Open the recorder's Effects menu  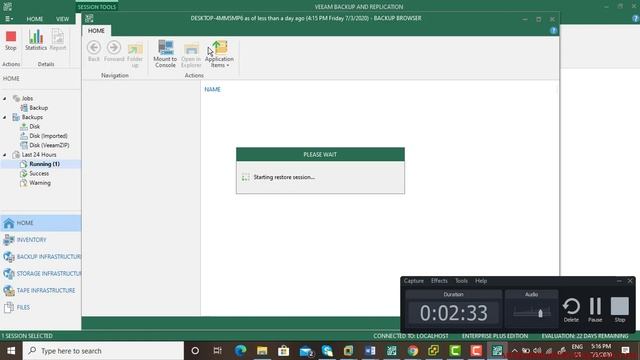tap(439, 281)
